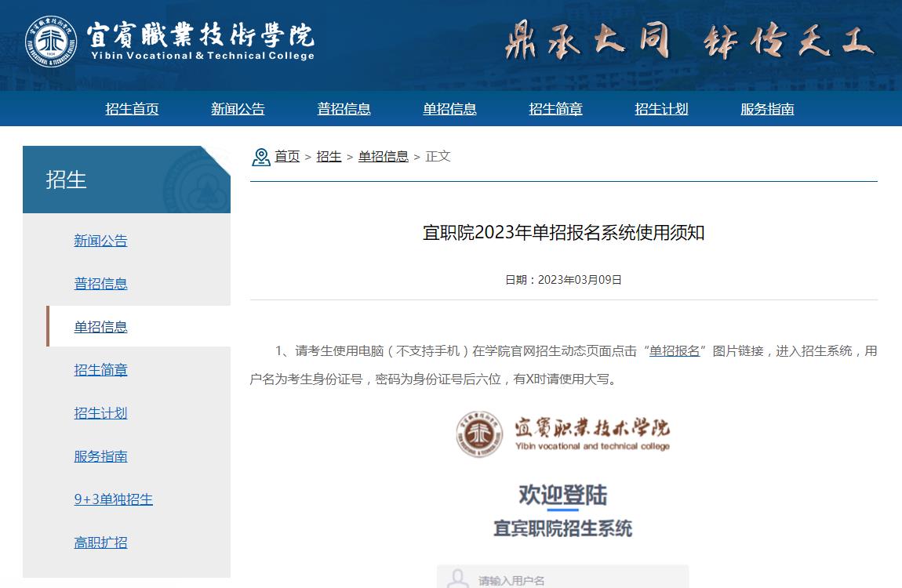The width and height of the screenshot is (902, 588).
Task: Click the 请输入用户名 username input field
Action: [562, 577]
